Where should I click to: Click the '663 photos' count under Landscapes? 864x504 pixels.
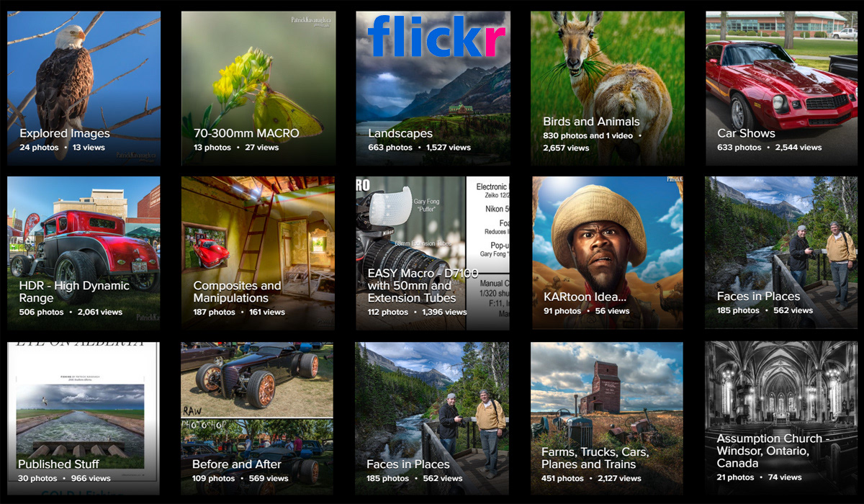pyautogui.click(x=390, y=148)
